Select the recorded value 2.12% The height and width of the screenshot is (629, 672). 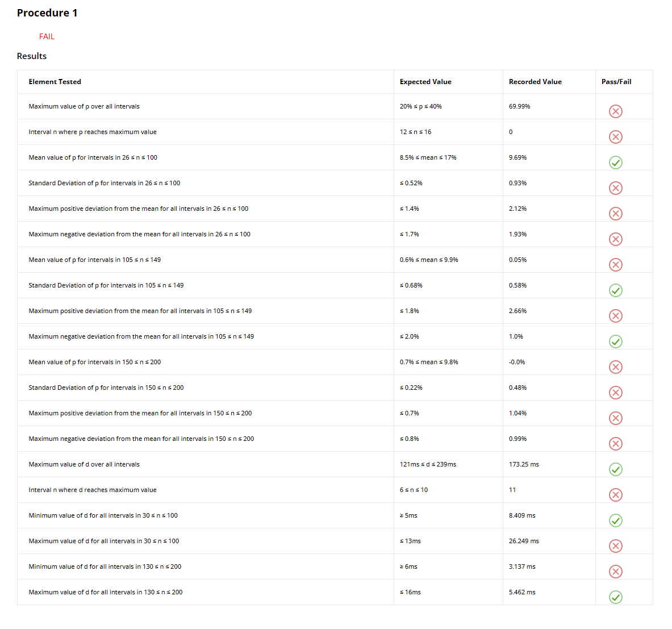[517, 209]
